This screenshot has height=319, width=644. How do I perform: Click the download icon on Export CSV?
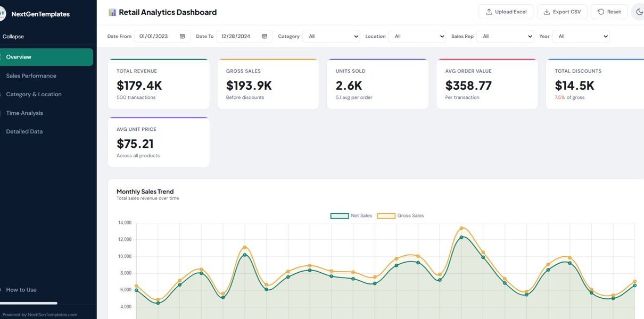(547, 12)
